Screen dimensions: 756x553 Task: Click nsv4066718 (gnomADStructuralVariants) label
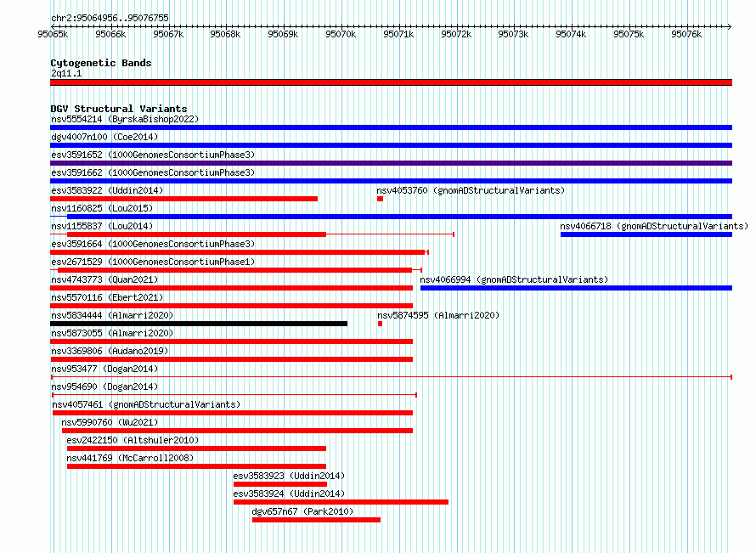pyautogui.click(x=654, y=226)
